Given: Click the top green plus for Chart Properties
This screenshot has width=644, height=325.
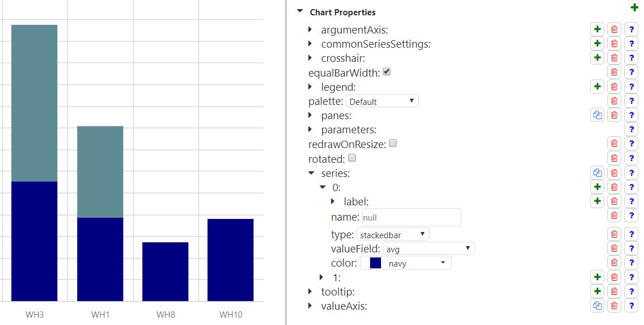Looking at the screenshot, I should tap(634, 8).
